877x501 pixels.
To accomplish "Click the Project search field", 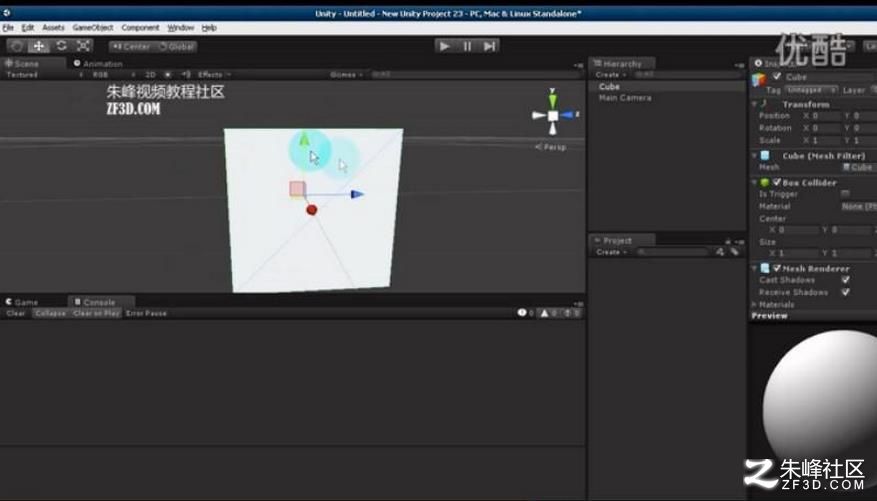I will [x=673, y=252].
